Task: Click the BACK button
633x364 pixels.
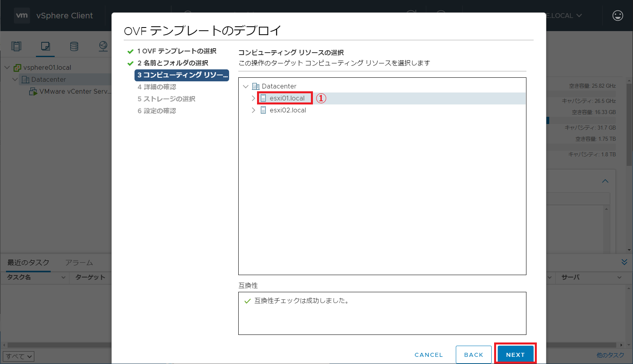Action: coord(474,354)
